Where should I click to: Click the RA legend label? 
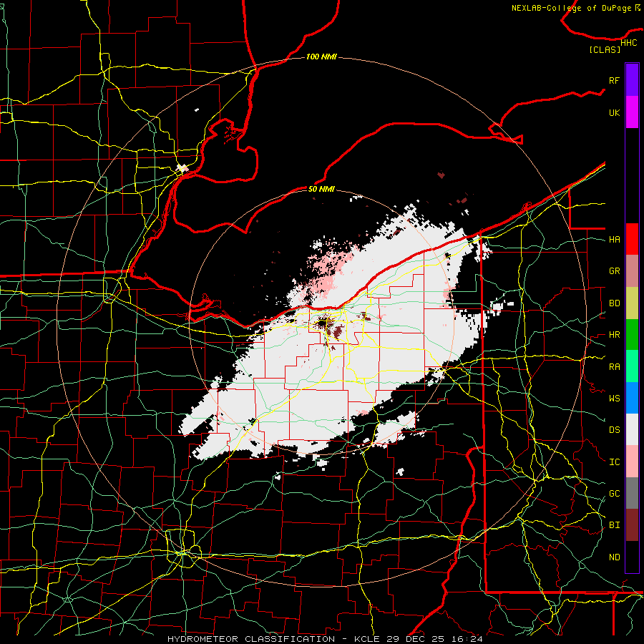click(614, 367)
